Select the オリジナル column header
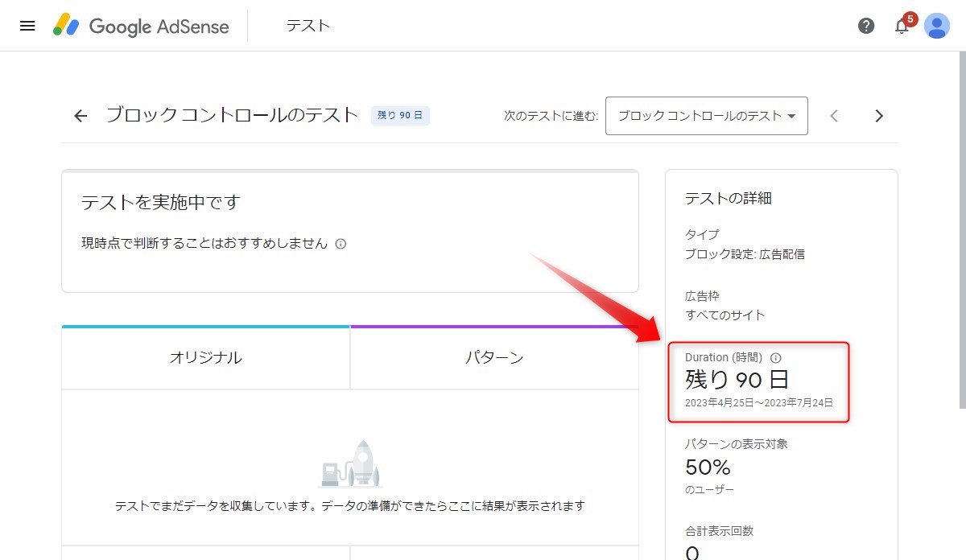The width and height of the screenshot is (966, 560). pos(205,358)
